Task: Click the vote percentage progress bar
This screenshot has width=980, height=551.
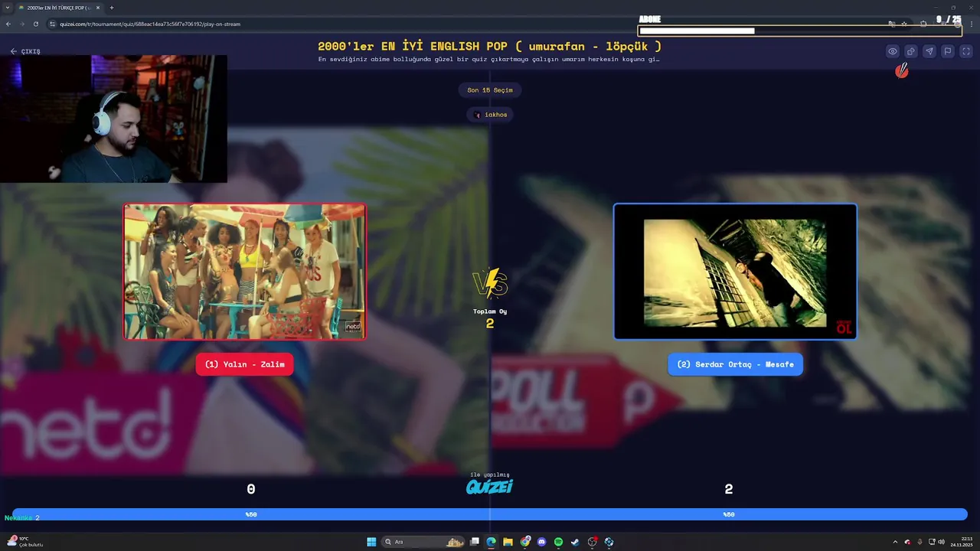Action: (x=490, y=514)
